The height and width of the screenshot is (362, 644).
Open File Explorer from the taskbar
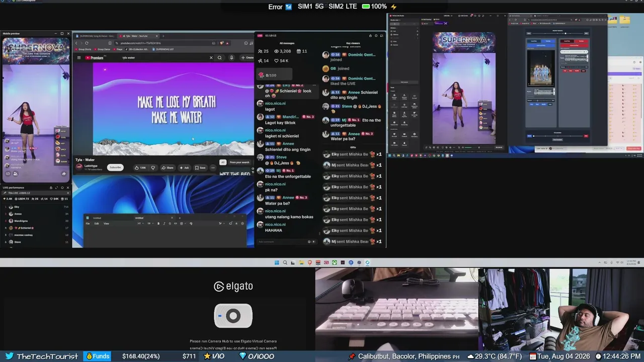click(301, 262)
